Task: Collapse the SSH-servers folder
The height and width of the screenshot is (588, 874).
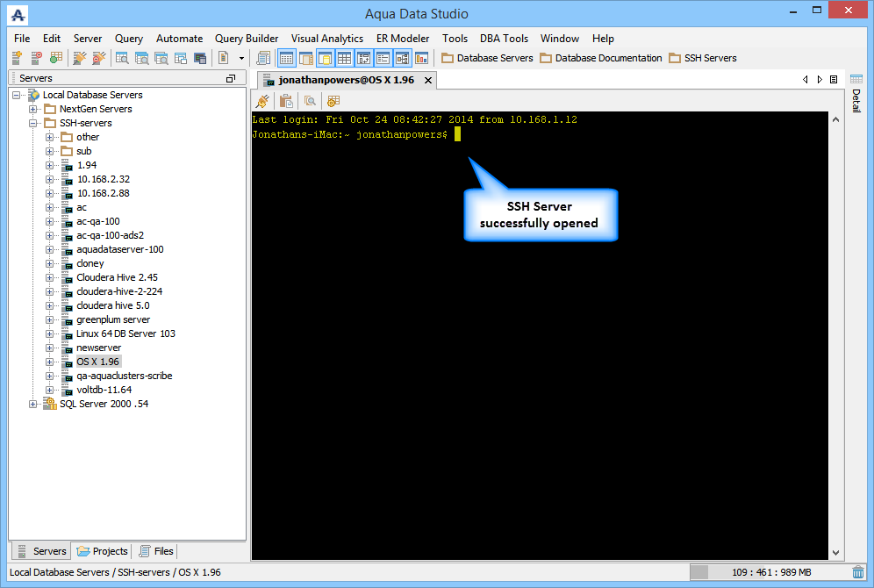Action: (32, 123)
